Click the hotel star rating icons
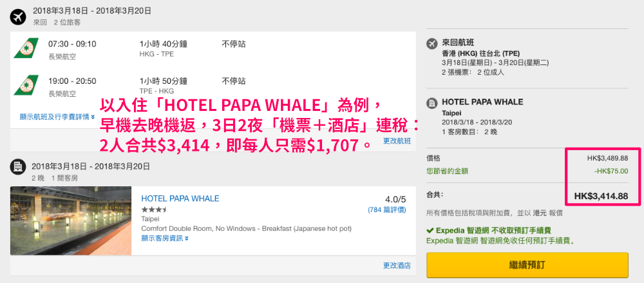Screen dimensions: 644x283 pos(154,210)
